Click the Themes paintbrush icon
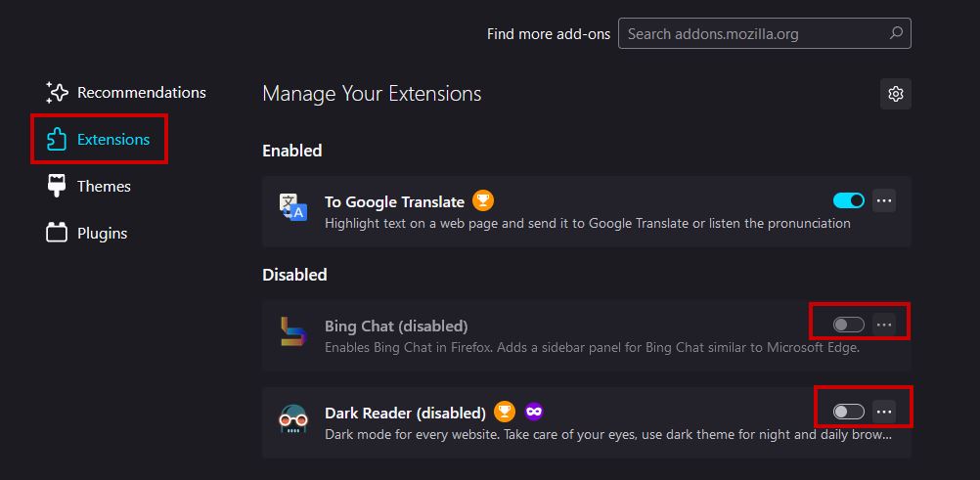This screenshot has height=480, width=980. [x=58, y=186]
